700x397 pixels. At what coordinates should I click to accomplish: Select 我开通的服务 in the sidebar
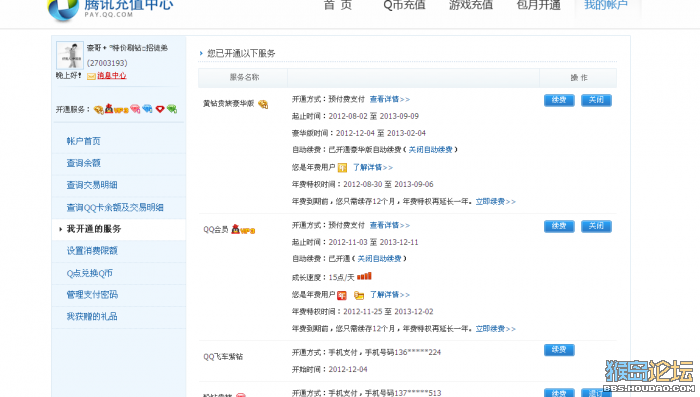pos(94,229)
